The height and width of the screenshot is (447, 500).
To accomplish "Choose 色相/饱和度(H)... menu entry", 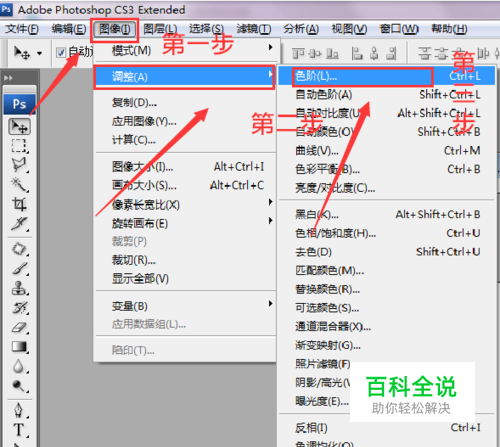I will tap(387, 233).
